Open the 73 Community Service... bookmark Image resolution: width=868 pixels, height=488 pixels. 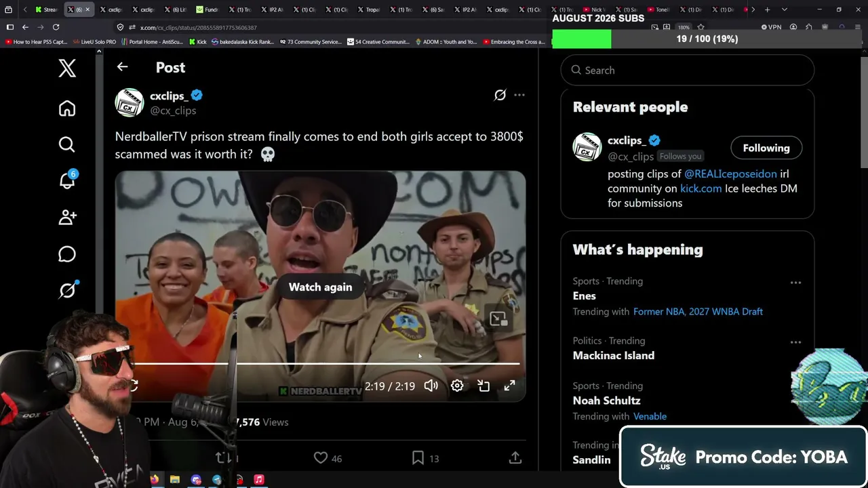(x=311, y=42)
